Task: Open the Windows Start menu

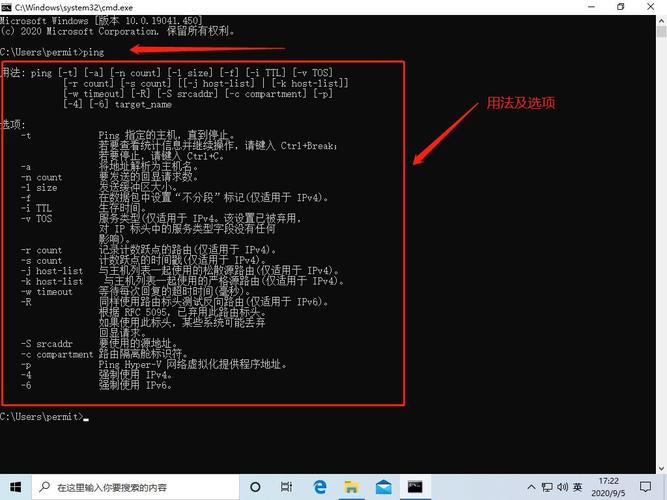Action: pyautogui.click(x=15, y=487)
